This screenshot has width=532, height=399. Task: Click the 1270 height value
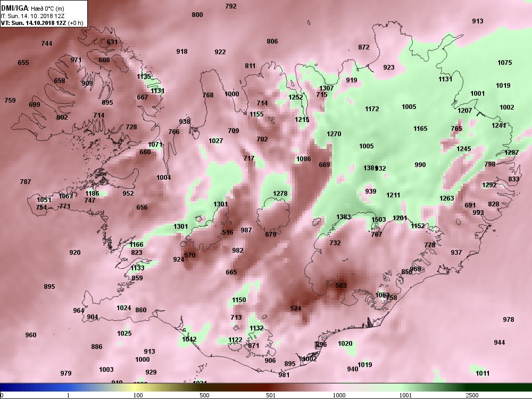point(334,134)
